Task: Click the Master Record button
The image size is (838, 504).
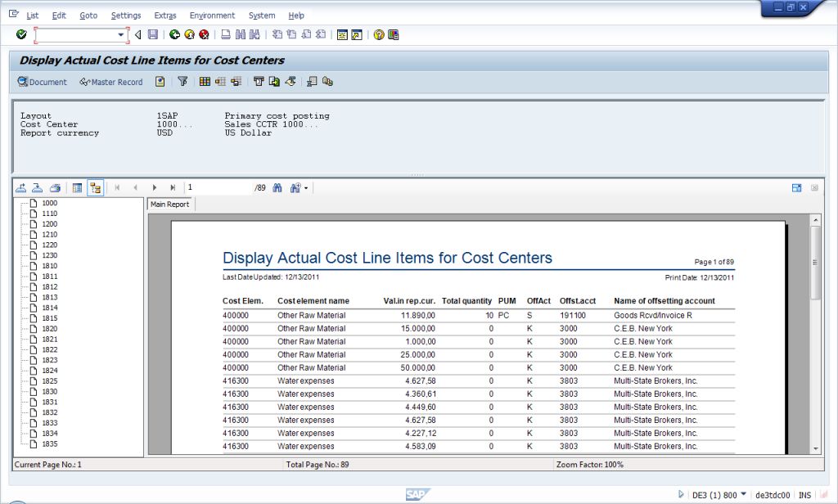Action: click(x=111, y=82)
